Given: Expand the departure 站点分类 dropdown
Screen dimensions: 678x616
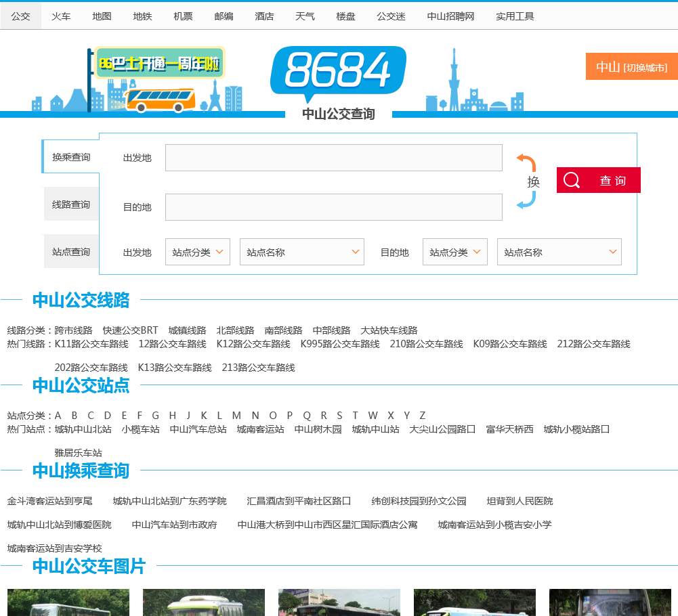Looking at the screenshot, I should (x=198, y=252).
